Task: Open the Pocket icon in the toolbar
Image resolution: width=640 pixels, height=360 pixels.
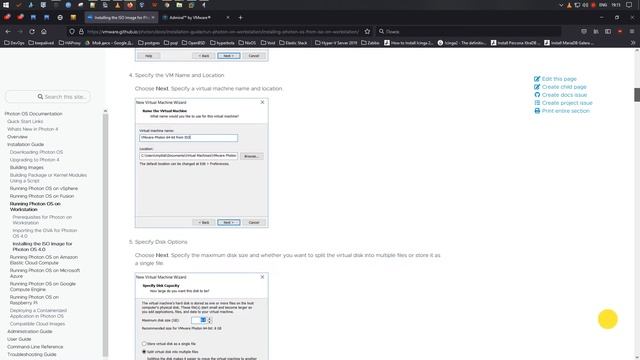Action: coord(584,31)
